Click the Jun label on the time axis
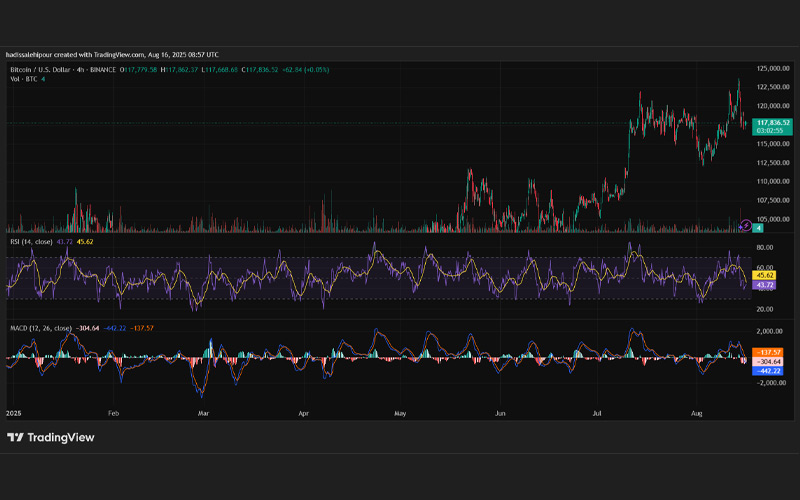 500,413
